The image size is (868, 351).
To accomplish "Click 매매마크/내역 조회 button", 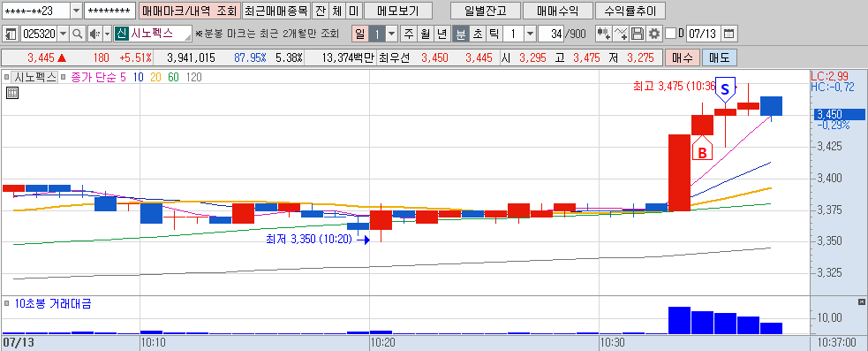I will click(x=189, y=11).
